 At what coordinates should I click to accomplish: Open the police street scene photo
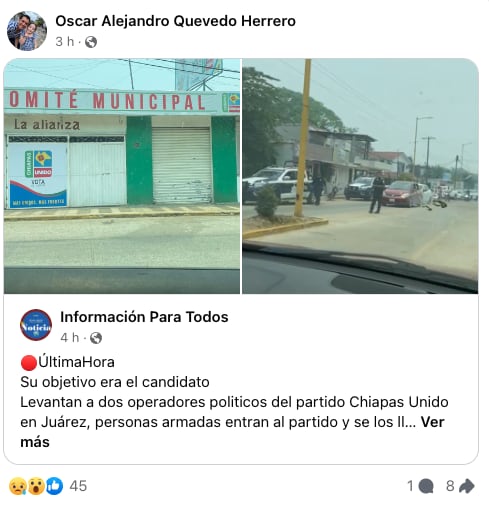pyautogui.click(x=360, y=176)
